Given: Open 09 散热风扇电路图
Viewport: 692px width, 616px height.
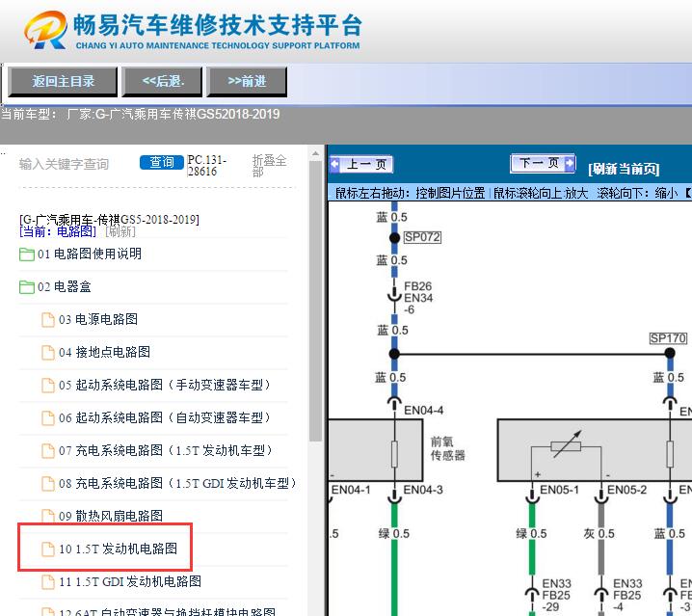Looking at the screenshot, I should (x=111, y=516).
